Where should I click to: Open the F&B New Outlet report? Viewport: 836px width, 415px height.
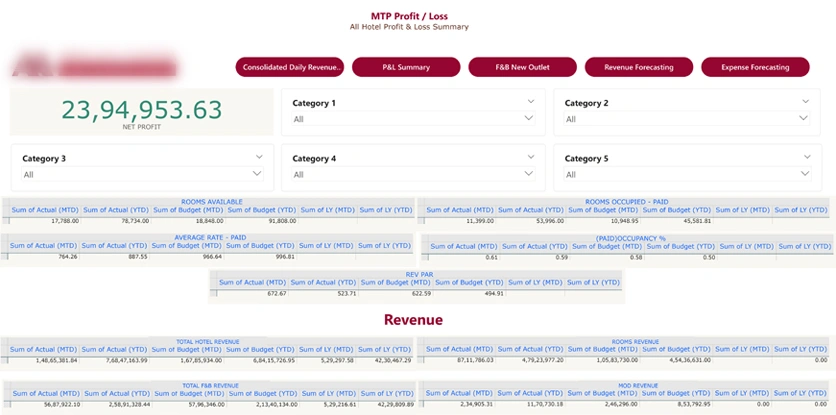(522, 67)
